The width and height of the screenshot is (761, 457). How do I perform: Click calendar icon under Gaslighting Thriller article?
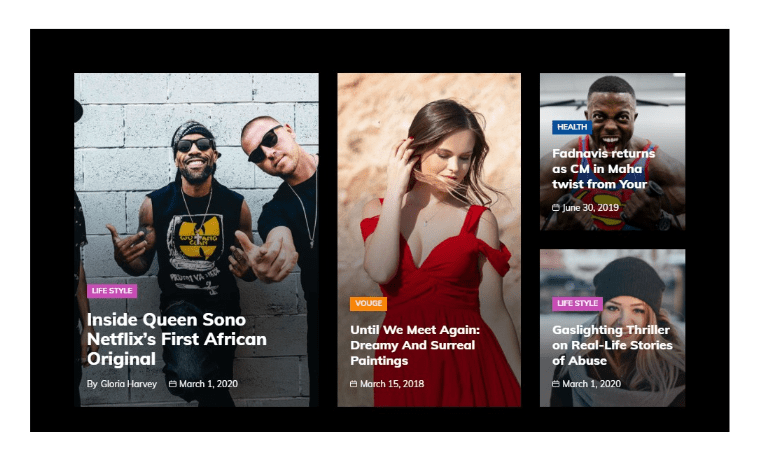tap(556, 384)
